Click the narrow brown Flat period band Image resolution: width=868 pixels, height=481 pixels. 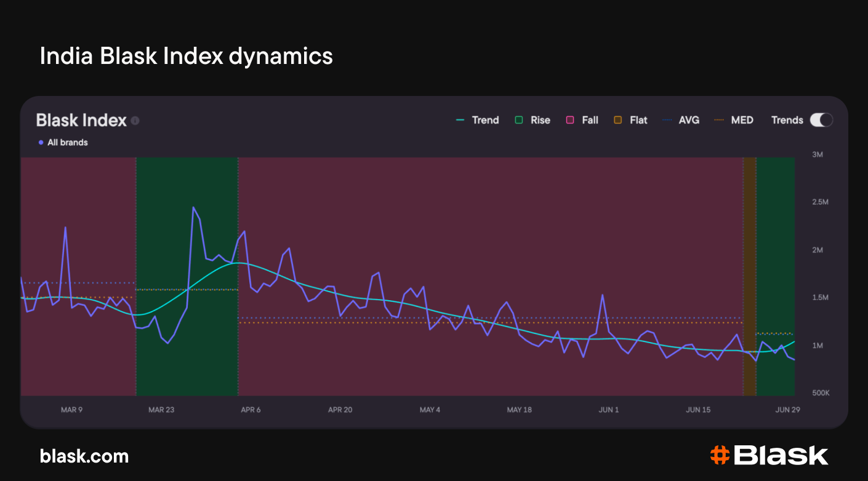pos(749,276)
